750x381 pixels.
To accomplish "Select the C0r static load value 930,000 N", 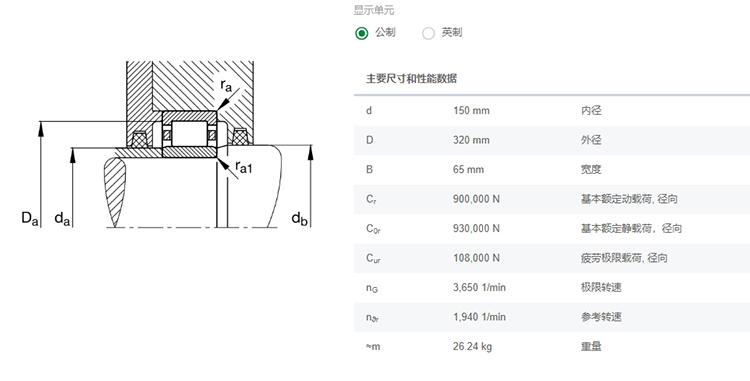I will coord(476,229).
